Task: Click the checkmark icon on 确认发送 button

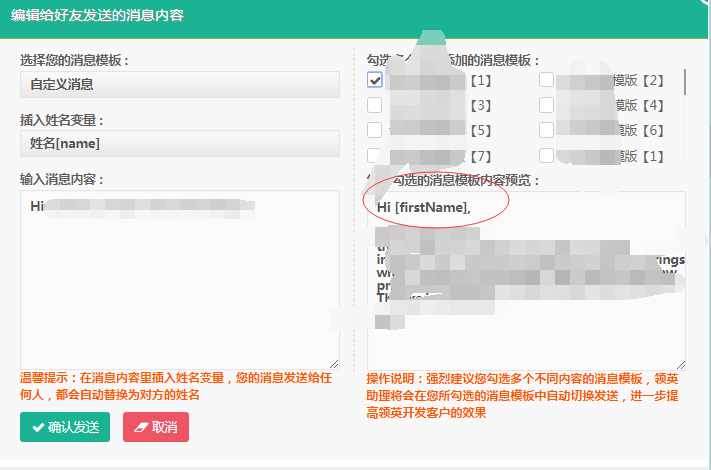Action: pos(38,427)
